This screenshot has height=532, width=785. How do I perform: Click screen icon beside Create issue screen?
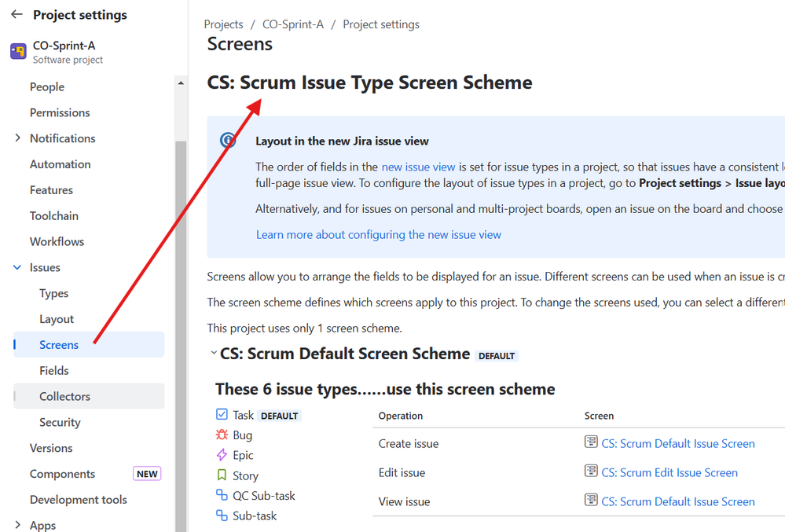click(x=591, y=442)
